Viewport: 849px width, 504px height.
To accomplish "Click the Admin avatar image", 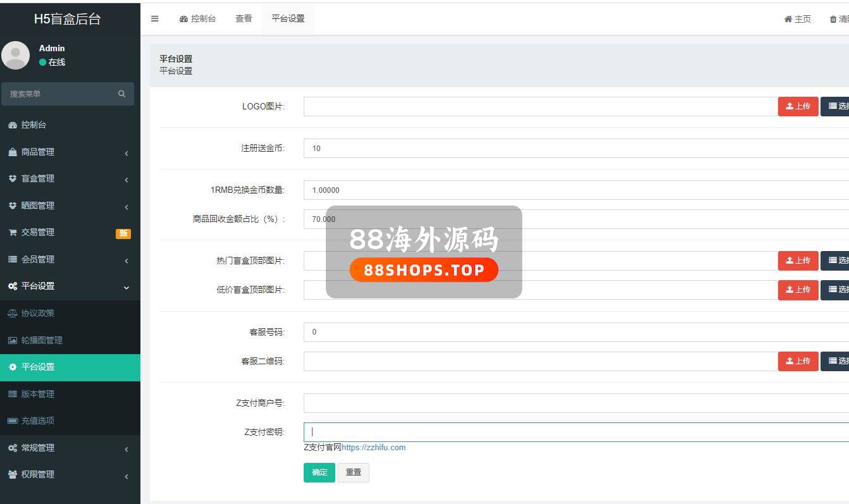I will pos(16,55).
